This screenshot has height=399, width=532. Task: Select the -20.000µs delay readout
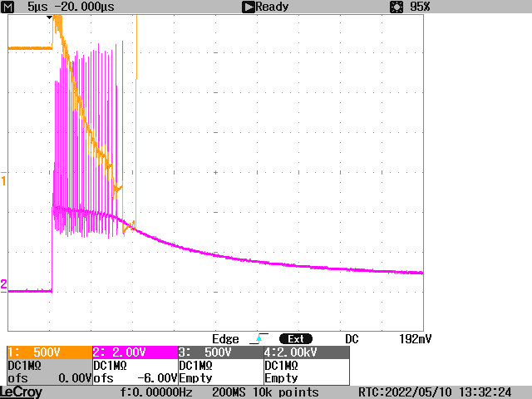(85, 7)
